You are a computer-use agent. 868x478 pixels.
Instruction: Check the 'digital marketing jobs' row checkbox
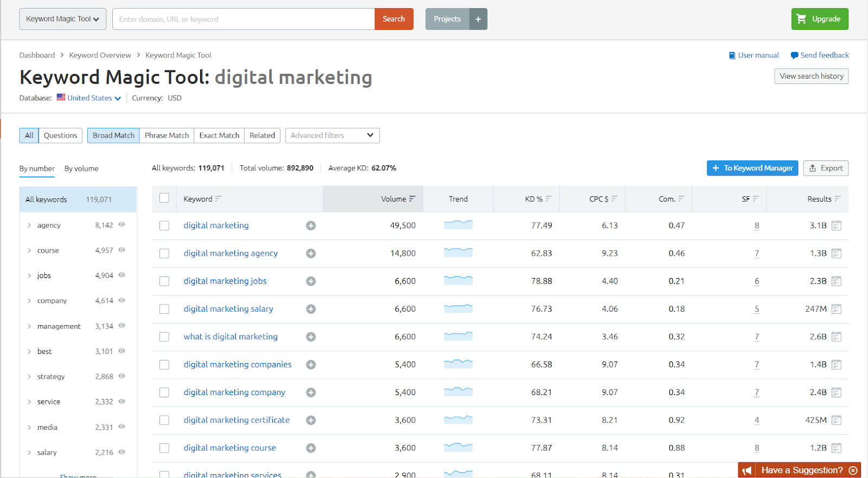[x=164, y=281]
